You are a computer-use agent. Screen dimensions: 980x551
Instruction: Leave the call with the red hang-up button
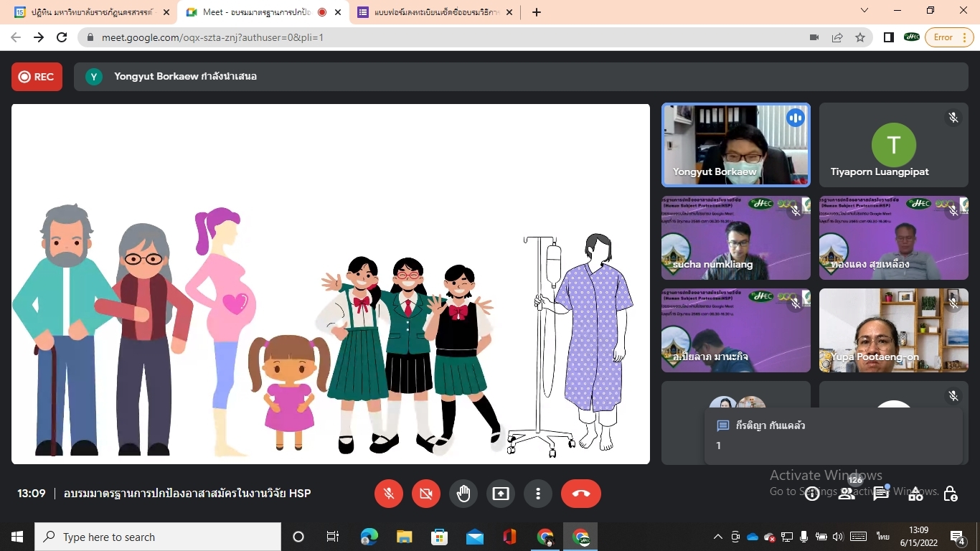point(581,494)
